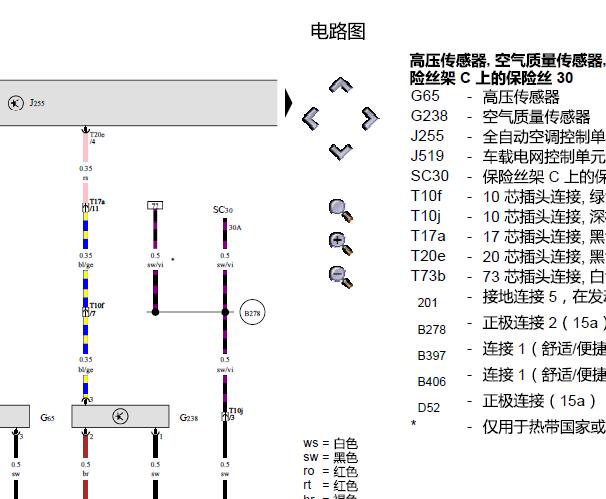The width and height of the screenshot is (606, 499).
Task: Click the plain magnifier reset-zoom icon
Action: (340, 211)
